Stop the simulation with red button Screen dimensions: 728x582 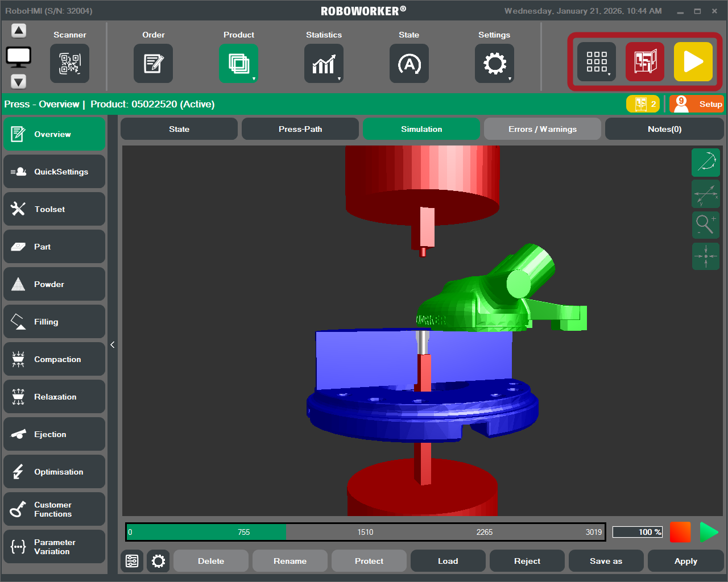click(680, 532)
